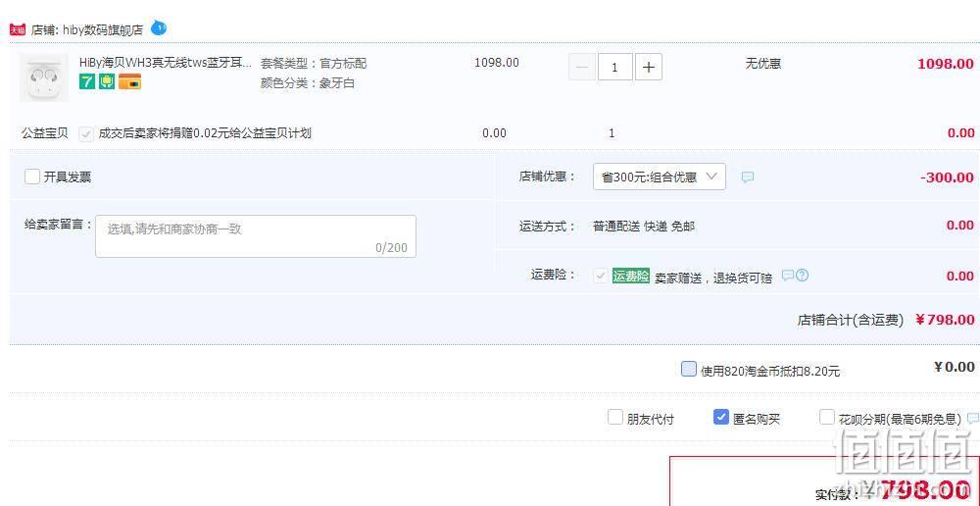Toggle the 运费险 shipping insurance checkbox
The height and width of the screenshot is (506, 980).
pos(601,276)
